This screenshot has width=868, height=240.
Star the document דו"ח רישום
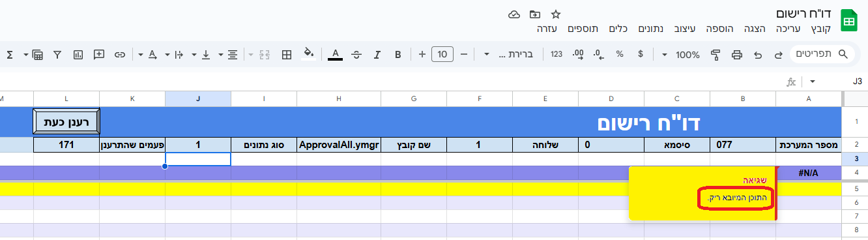coord(556,14)
